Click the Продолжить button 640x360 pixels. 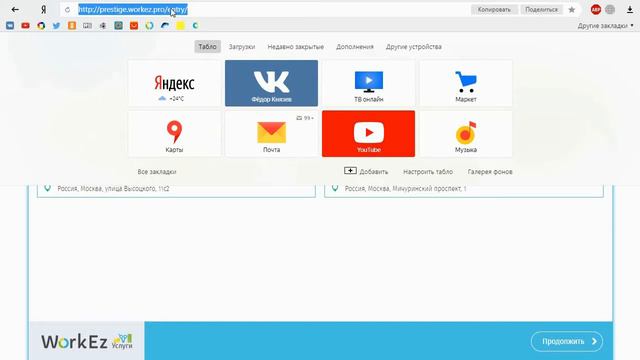pos(567,341)
